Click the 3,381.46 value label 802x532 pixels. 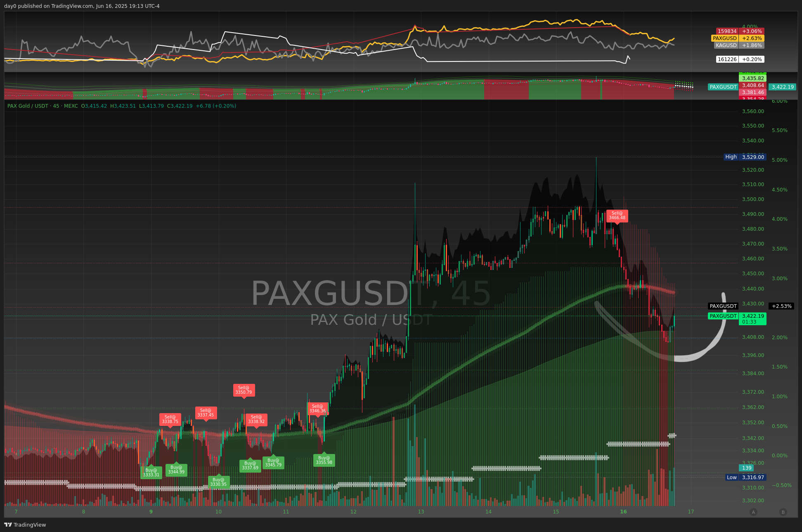752,92
